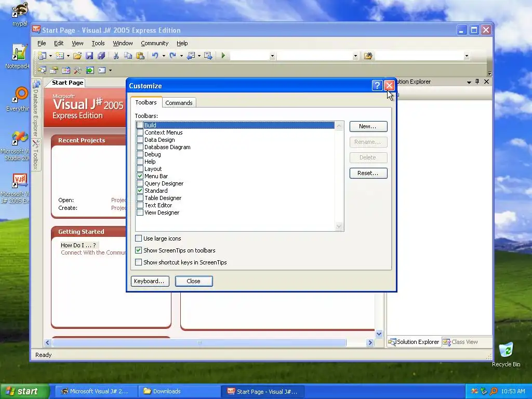Select the Class View tab
Screen dimensions: 532x399
(460, 342)
